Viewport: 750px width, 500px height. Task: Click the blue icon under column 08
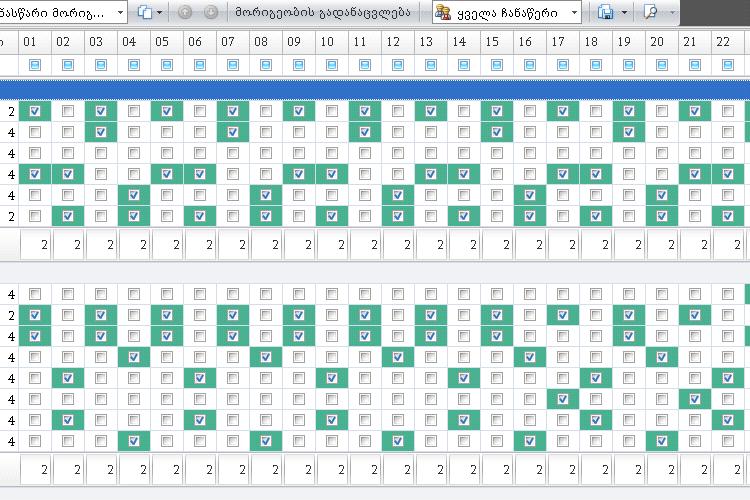click(266, 65)
